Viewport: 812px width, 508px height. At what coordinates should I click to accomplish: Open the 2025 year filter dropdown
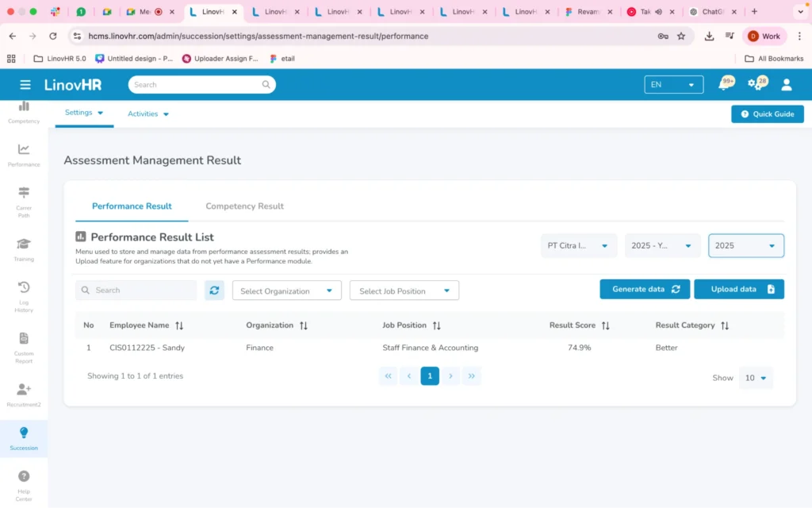(x=745, y=245)
